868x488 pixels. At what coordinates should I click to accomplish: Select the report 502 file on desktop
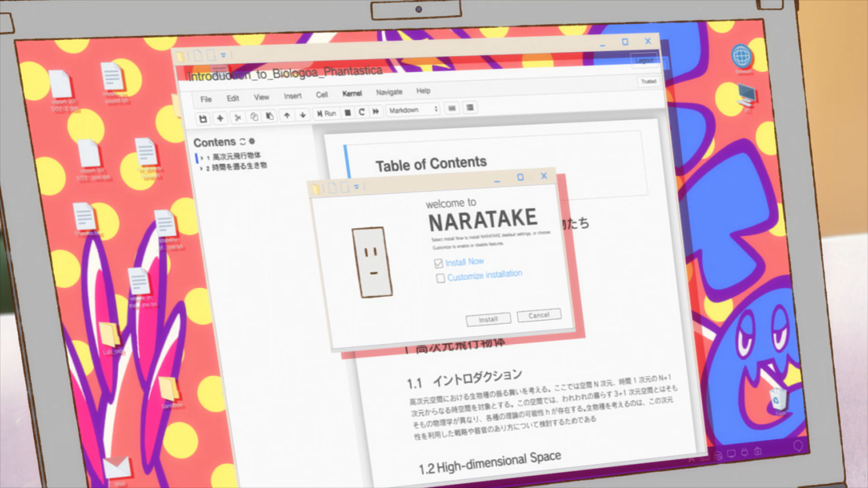62,90
